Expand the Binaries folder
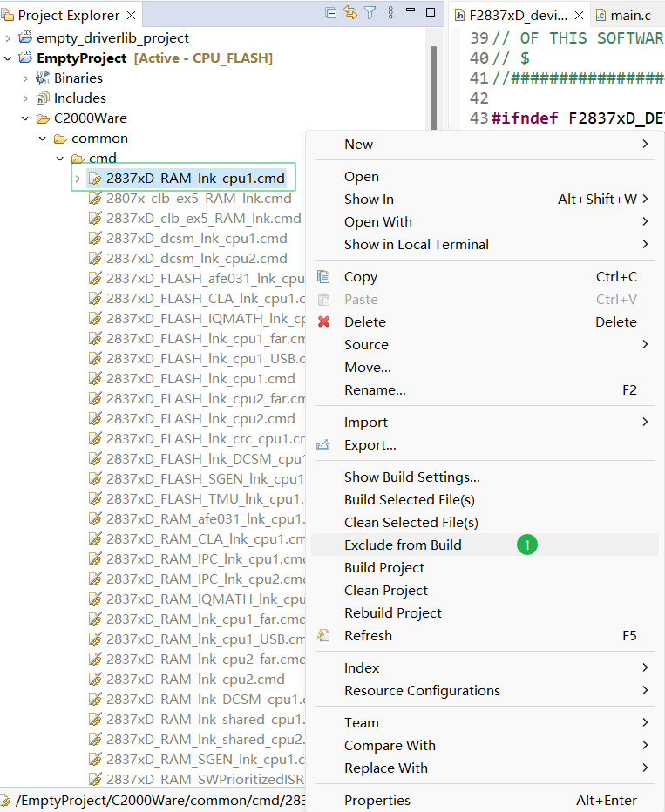This screenshot has width=665, height=812. 24,78
